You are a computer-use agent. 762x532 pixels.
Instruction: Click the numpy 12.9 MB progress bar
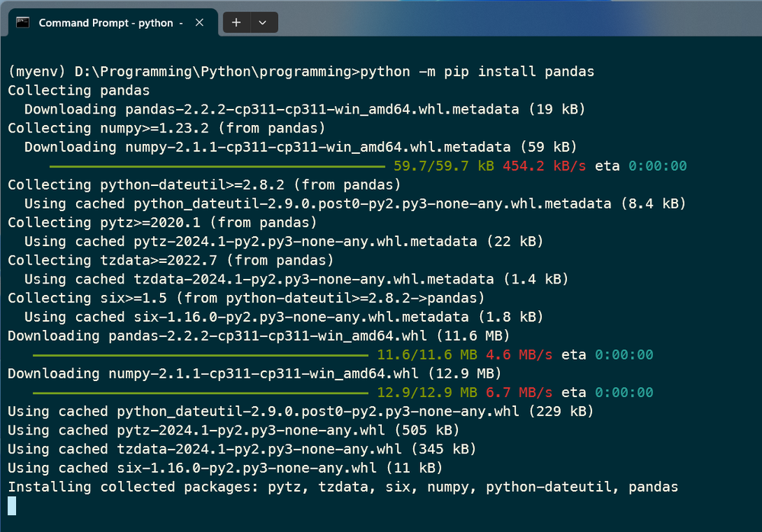(200, 393)
